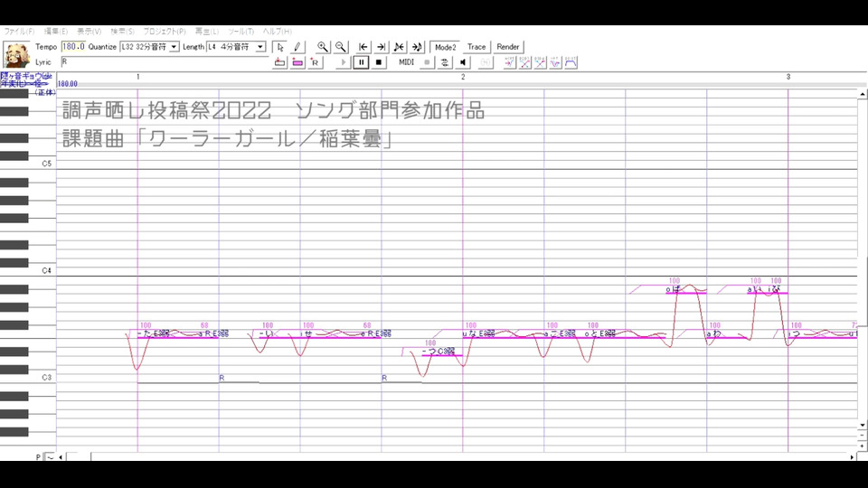Select the 'つ C3弱' note
868x488 pixels.
pyautogui.click(x=441, y=352)
